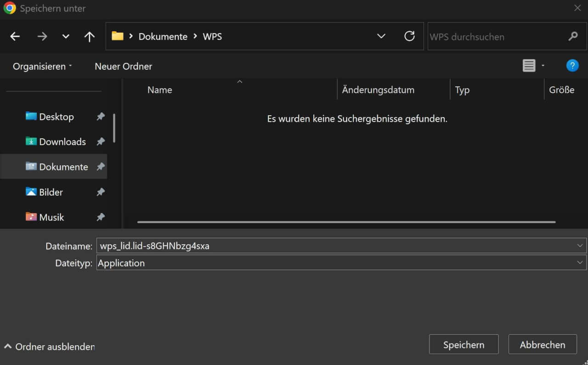Open the view options dropdown arrow

click(x=543, y=66)
